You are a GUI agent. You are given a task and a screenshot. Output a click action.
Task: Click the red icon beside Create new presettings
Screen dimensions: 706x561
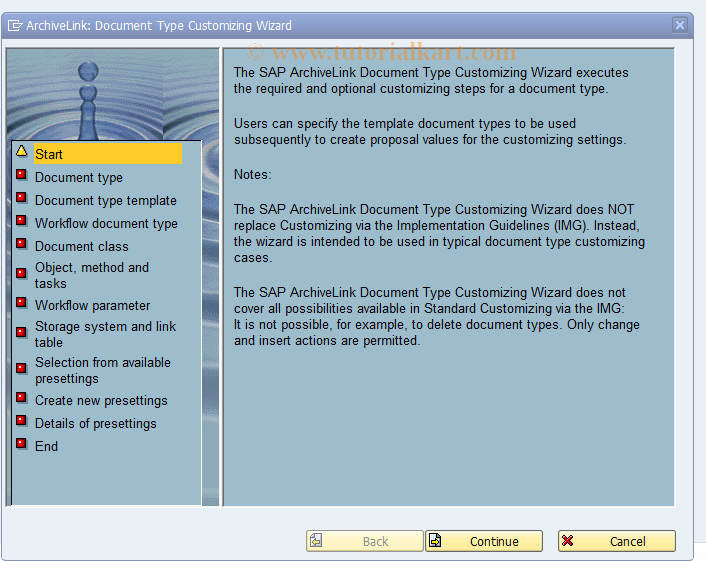click(x=21, y=397)
